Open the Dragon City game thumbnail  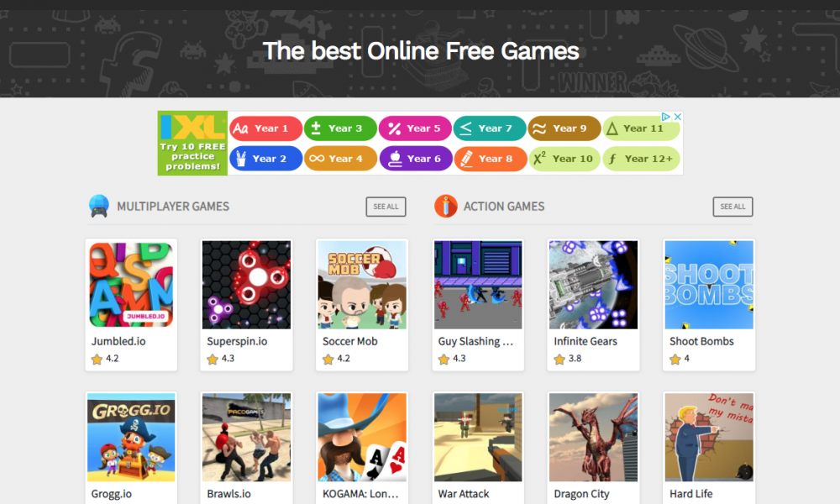click(594, 438)
